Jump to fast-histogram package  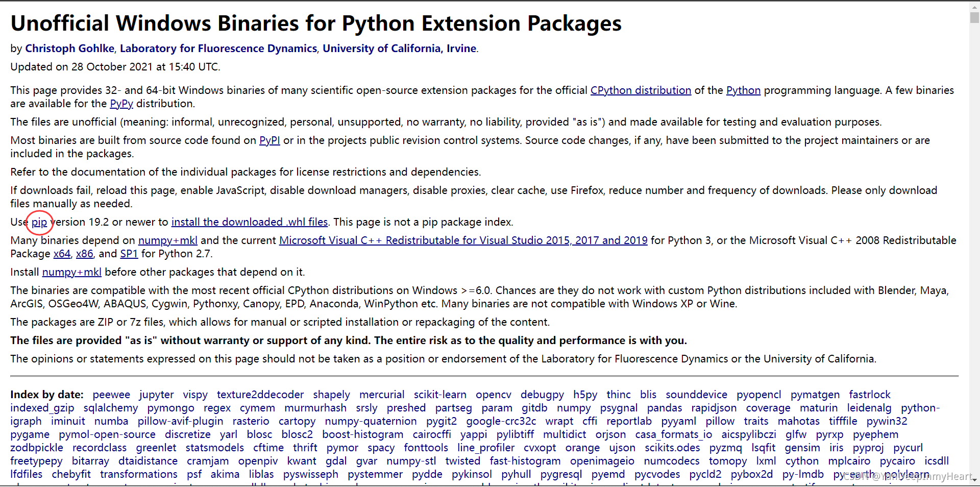coord(525,461)
